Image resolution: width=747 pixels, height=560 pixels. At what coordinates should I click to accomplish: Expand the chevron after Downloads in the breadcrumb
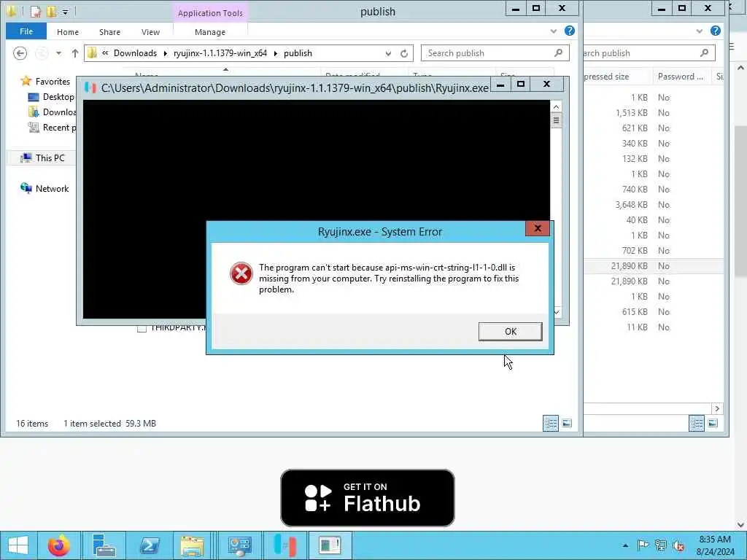coord(166,53)
